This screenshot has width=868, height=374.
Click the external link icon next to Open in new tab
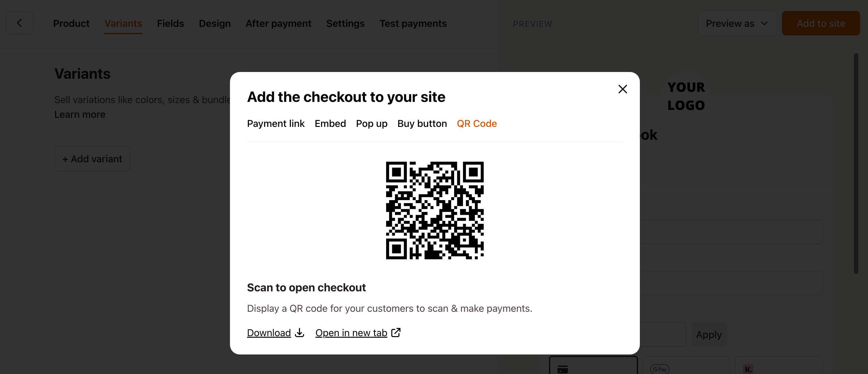click(396, 333)
